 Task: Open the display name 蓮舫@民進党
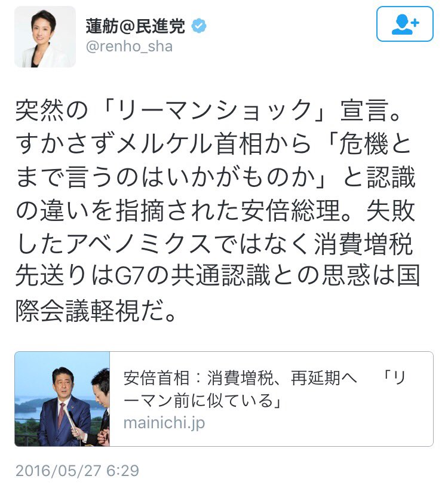tap(135, 26)
